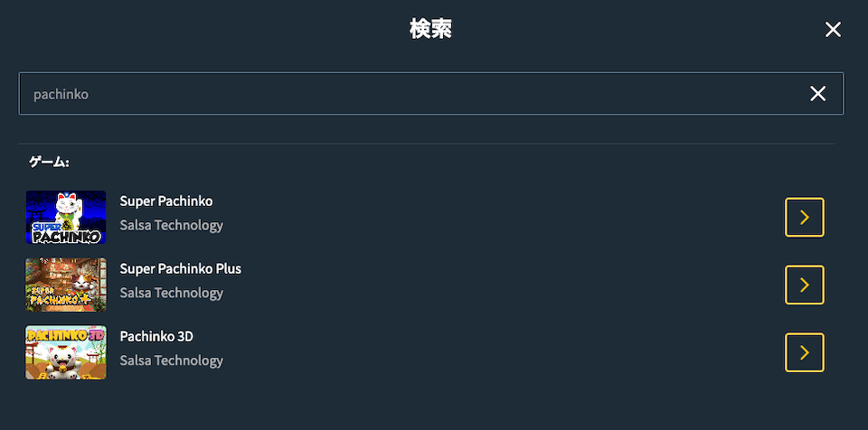Open Super Pachinko Plus via arrow button
This screenshot has height=430, width=868.
[x=805, y=285]
